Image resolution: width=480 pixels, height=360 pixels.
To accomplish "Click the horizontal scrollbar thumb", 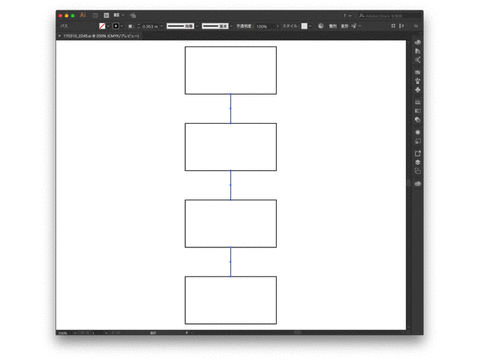I will pyautogui.click(x=298, y=332).
